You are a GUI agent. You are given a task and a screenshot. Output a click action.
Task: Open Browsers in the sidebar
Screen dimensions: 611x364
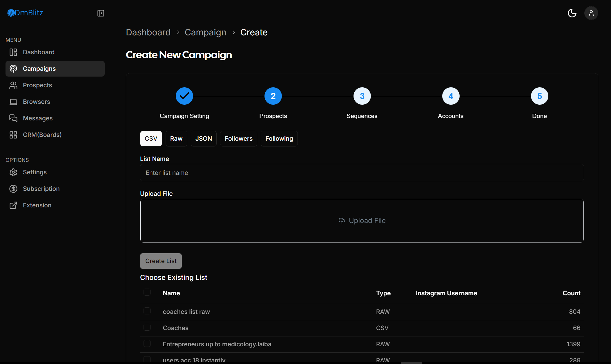coord(55,102)
